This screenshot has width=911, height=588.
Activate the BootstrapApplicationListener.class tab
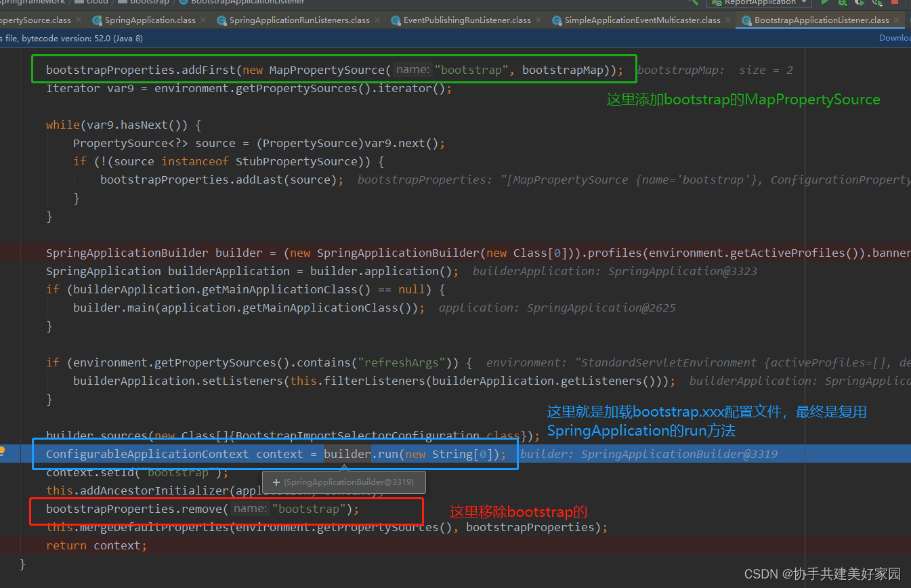[x=822, y=20]
